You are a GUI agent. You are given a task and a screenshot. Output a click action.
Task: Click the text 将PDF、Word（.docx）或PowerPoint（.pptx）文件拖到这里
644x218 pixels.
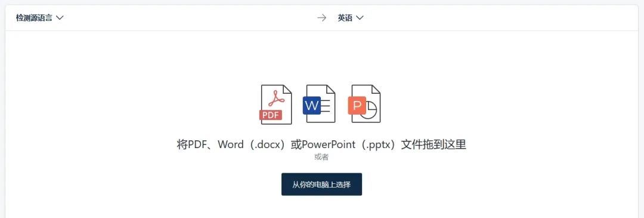click(321, 145)
